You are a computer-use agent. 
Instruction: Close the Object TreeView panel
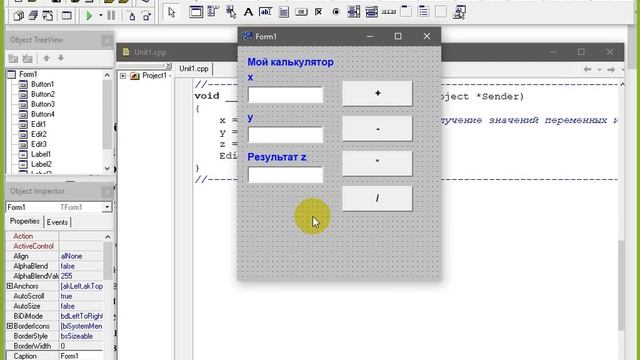click(x=107, y=40)
